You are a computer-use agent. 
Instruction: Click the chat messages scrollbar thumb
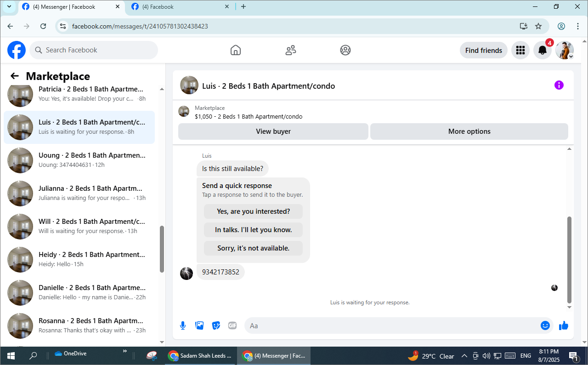coord(570,260)
